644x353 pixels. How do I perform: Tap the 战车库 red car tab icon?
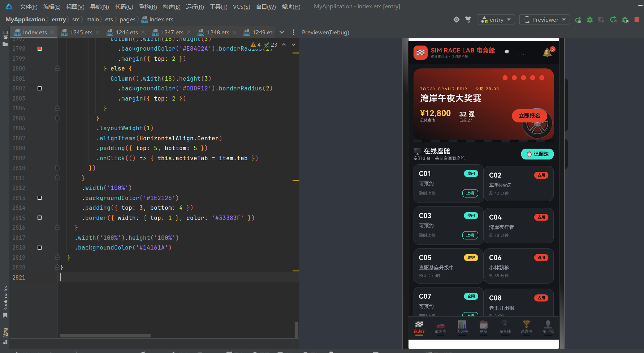[440, 325]
